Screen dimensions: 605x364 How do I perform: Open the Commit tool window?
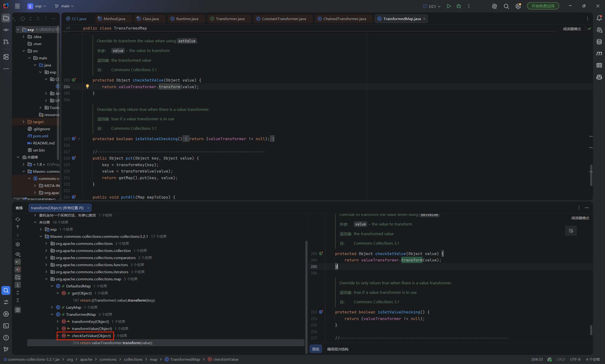[x=6, y=30]
